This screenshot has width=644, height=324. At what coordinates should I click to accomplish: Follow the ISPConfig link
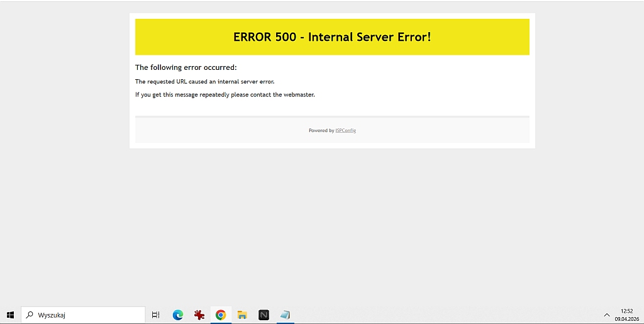345,131
